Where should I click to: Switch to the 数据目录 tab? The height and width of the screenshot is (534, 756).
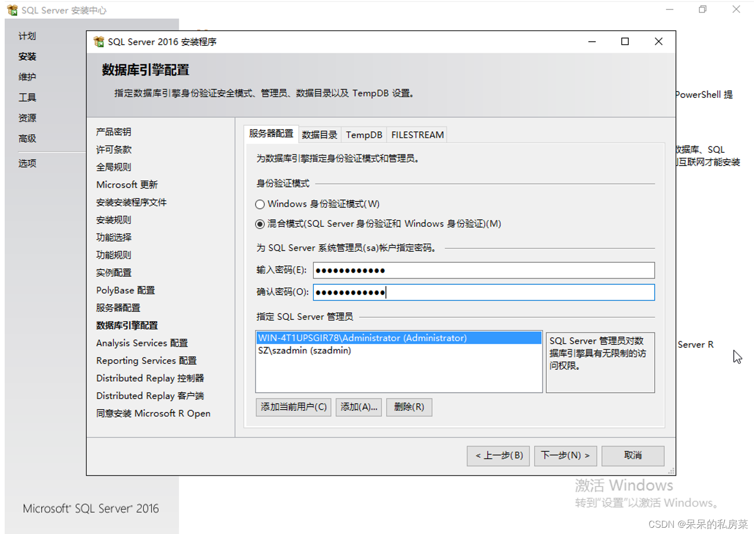point(320,135)
